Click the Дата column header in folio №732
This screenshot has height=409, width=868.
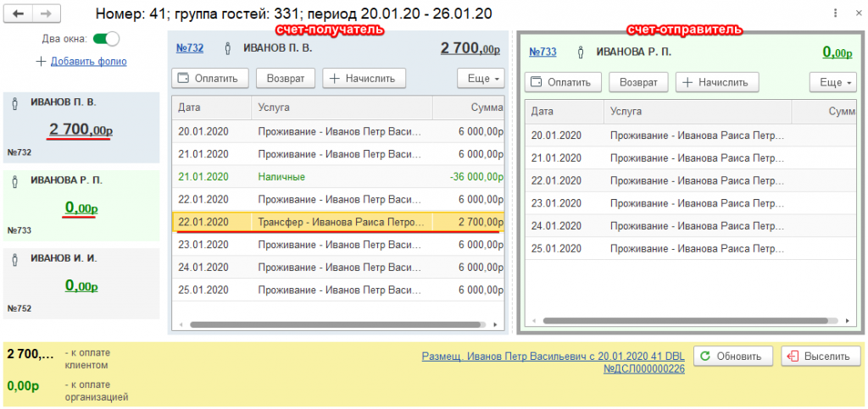[212, 108]
